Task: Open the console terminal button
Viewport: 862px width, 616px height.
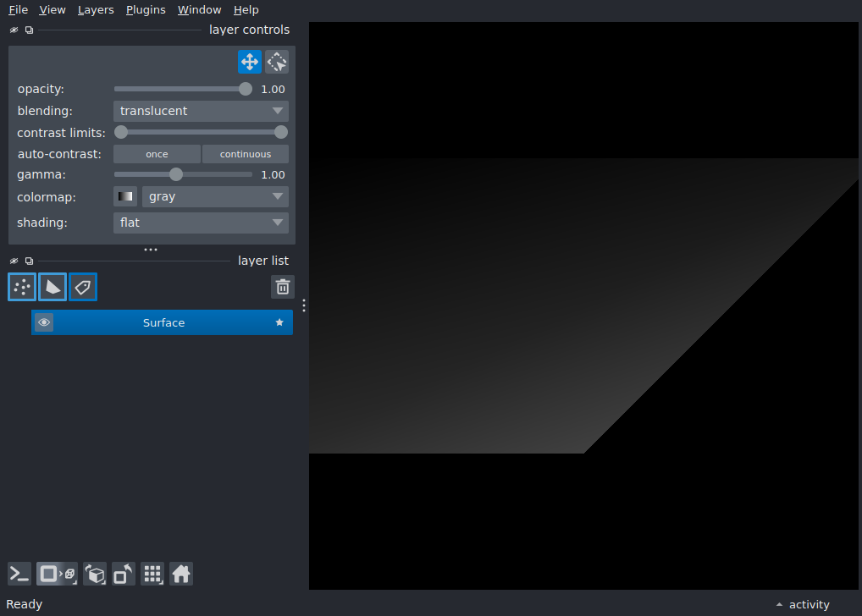Action: coord(19,575)
